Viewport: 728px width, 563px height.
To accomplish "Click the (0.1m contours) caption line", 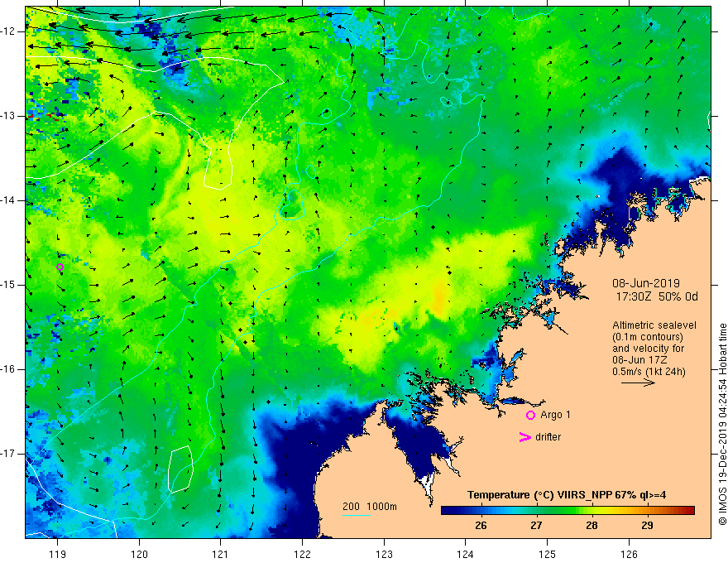I will click(x=648, y=337).
